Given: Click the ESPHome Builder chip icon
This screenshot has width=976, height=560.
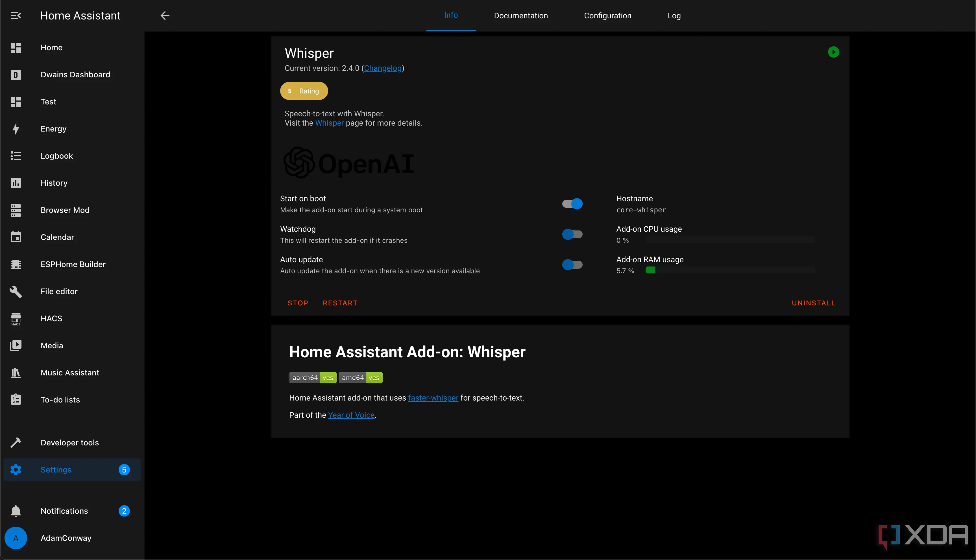Looking at the screenshot, I should (16, 264).
